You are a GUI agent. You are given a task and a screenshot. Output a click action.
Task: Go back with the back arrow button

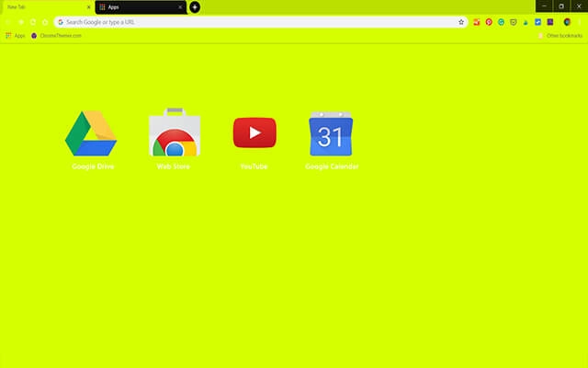(x=8, y=22)
